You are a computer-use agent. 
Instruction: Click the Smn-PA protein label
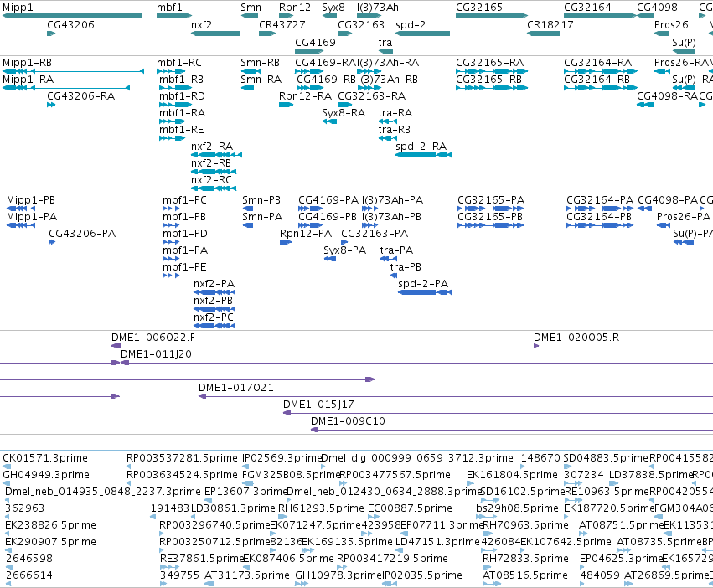point(262,216)
